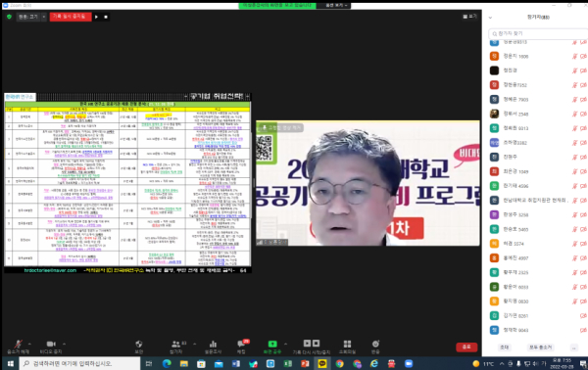This screenshot has height=370, width=588.
Task: Open KakaoTalk from taskbar
Action: [322, 363]
